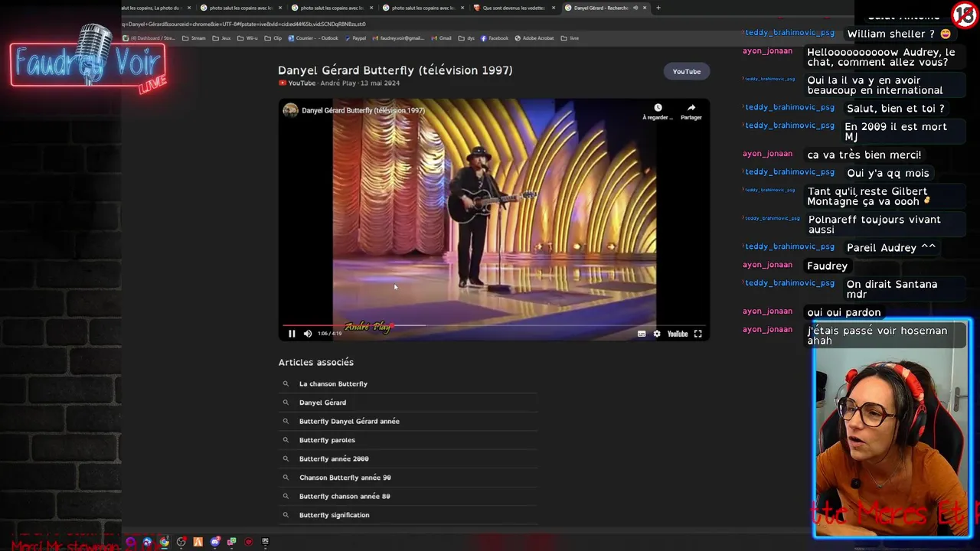The height and width of the screenshot is (551, 980).
Task: Click chat message 'William sheller ?'
Action: [900, 34]
